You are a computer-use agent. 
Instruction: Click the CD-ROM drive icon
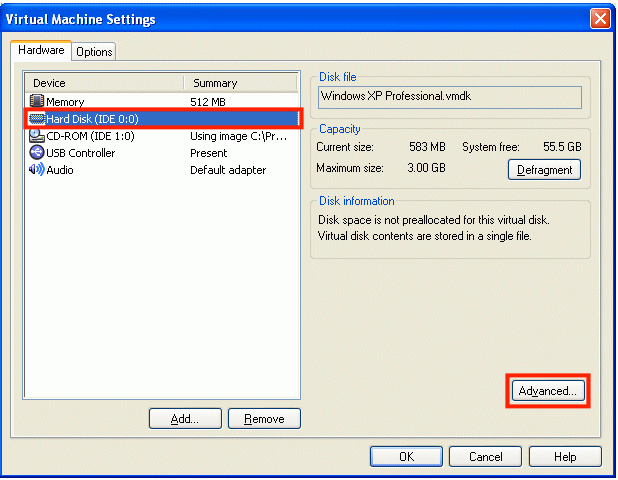coord(37,136)
